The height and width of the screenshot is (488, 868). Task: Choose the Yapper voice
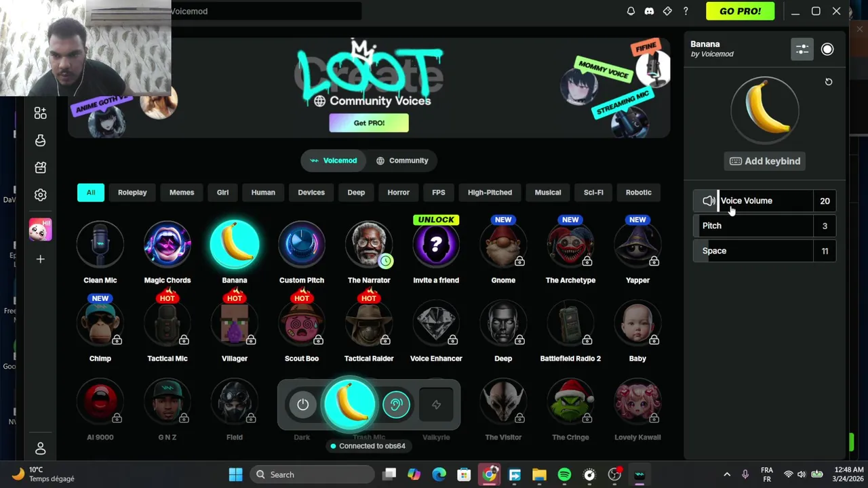637,245
